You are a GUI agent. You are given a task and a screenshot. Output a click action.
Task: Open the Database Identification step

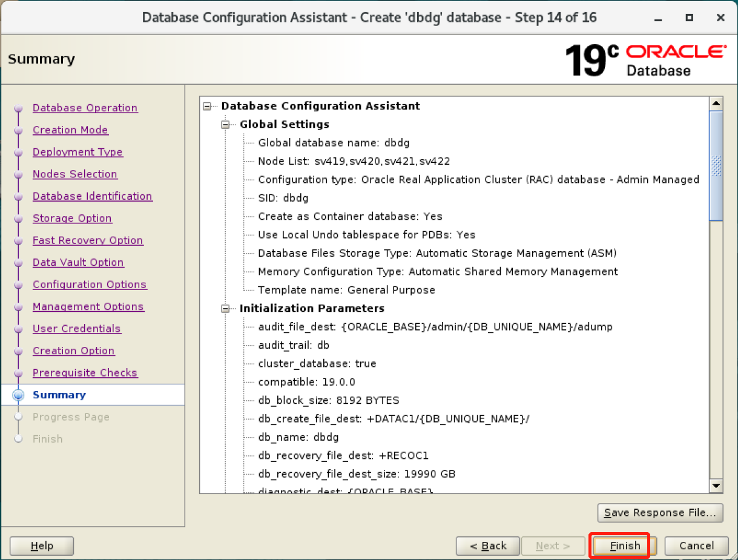tap(93, 196)
